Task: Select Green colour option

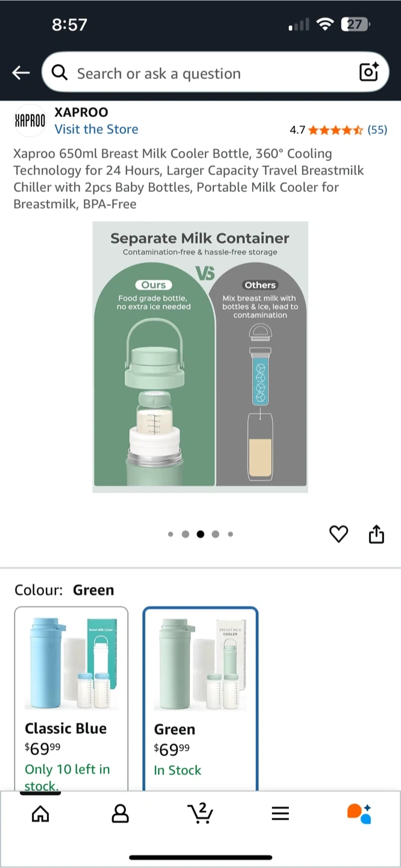Action: 200,699
